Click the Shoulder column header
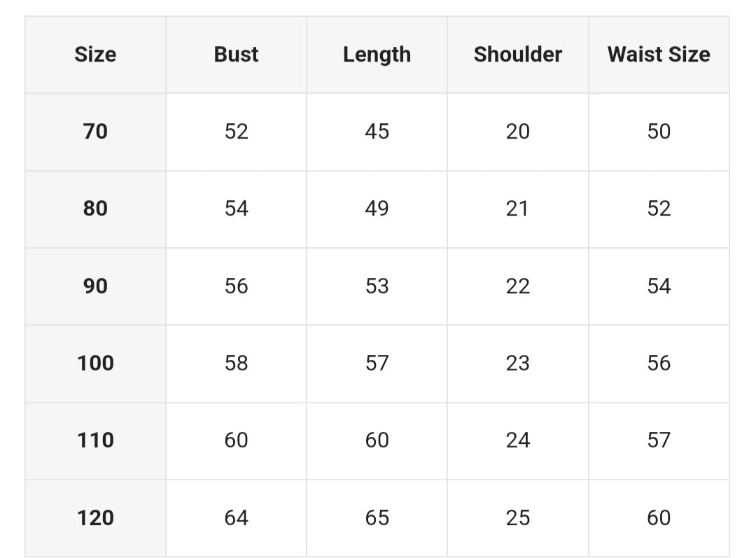Image resolution: width=756 pixels, height=558 pixels. (x=517, y=55)
